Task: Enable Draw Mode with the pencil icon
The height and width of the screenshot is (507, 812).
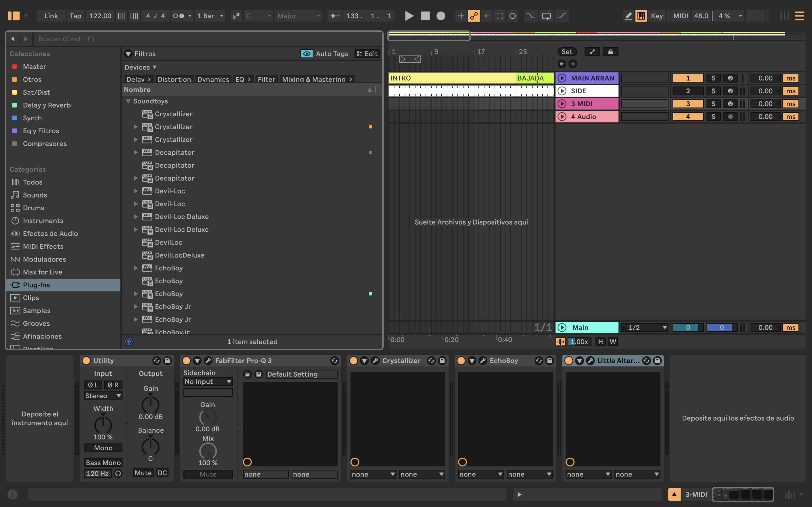Action: 628,16
